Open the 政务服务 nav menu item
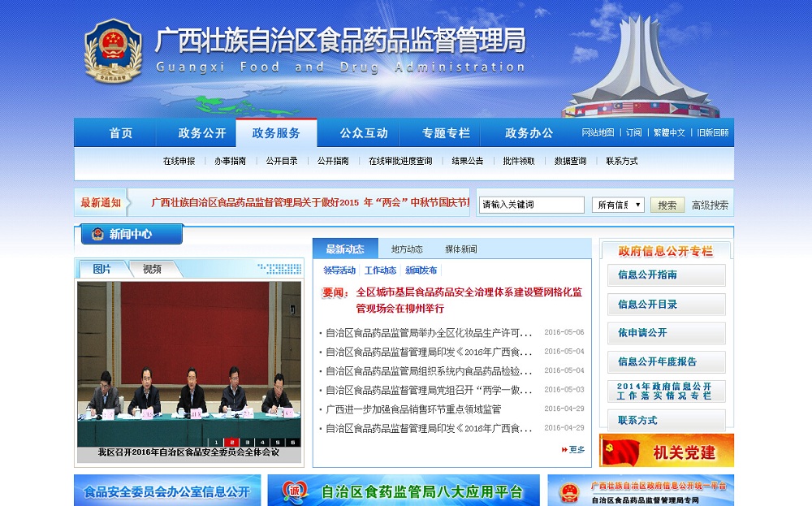 [x=276, y=133]
